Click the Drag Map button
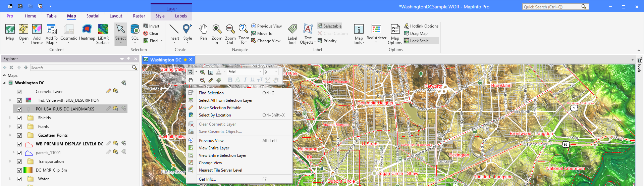The width and height of the screenshot is (644, 186). point(416,33)
